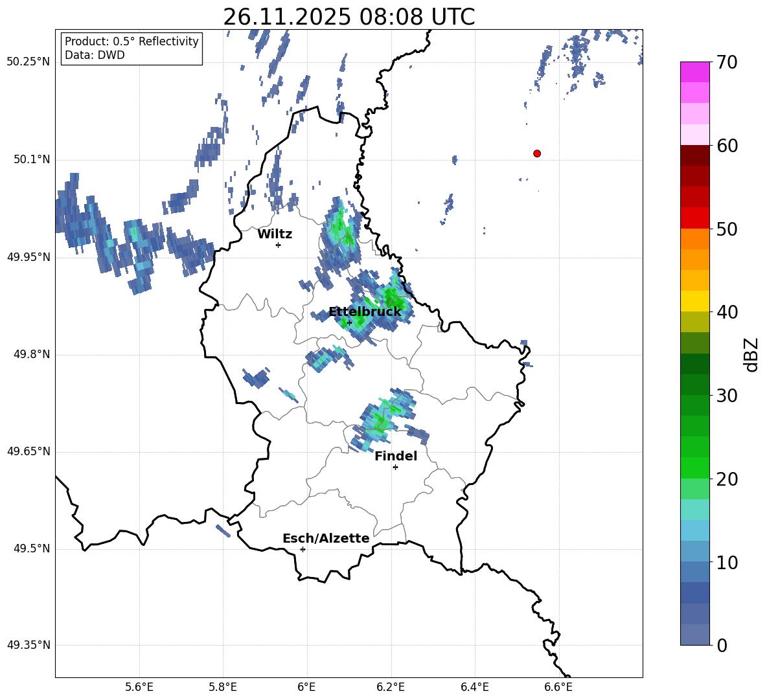Click the Wiltz city label
767x700 pixels.
(x=275, y=234)
